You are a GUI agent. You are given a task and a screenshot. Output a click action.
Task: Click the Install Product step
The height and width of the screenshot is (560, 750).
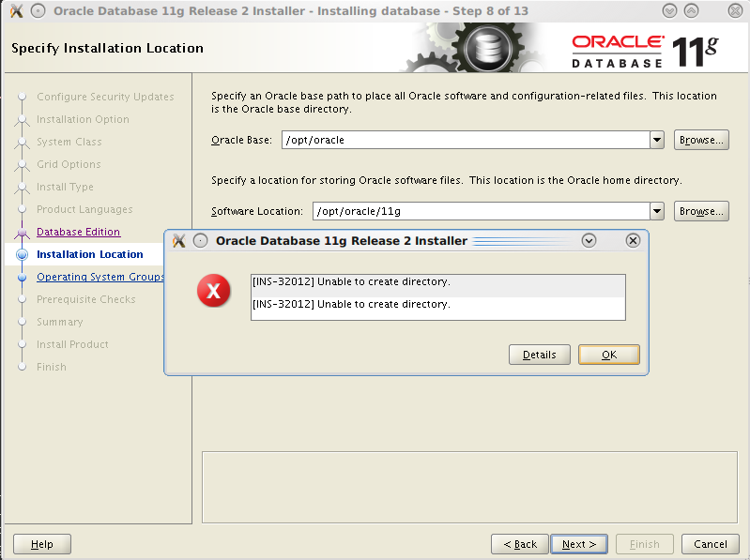click(72, 344)
